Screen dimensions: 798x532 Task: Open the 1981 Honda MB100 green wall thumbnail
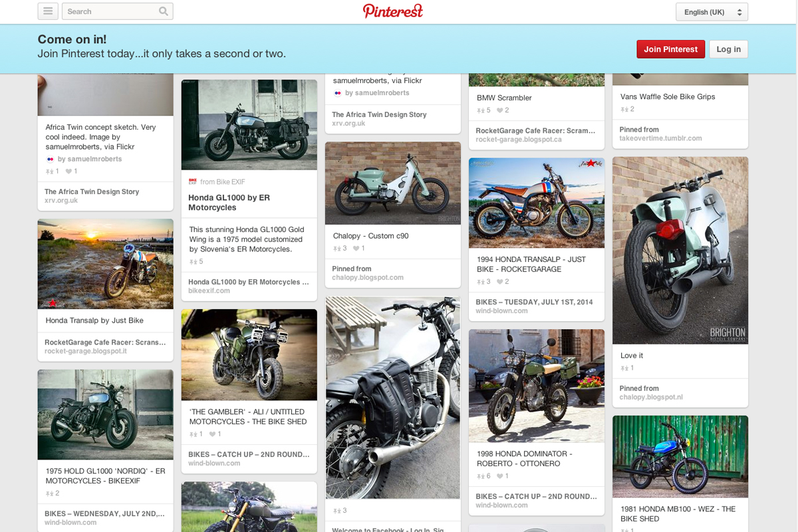coord(680,457)
